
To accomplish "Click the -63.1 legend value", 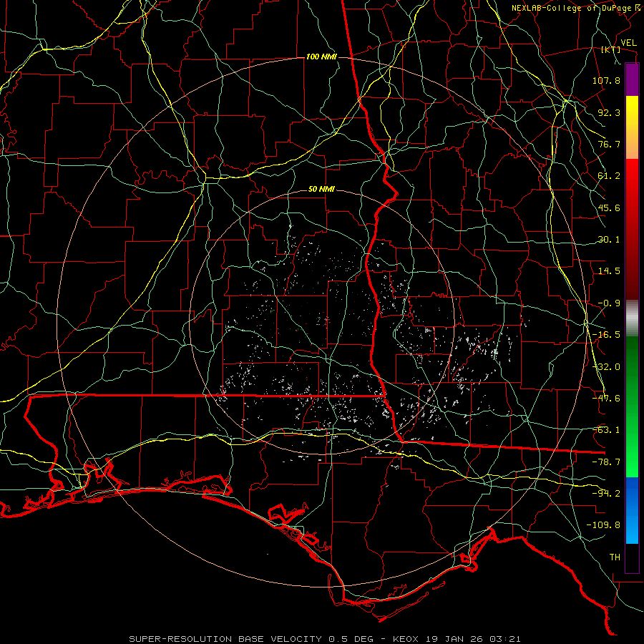I will pos(606,430).
